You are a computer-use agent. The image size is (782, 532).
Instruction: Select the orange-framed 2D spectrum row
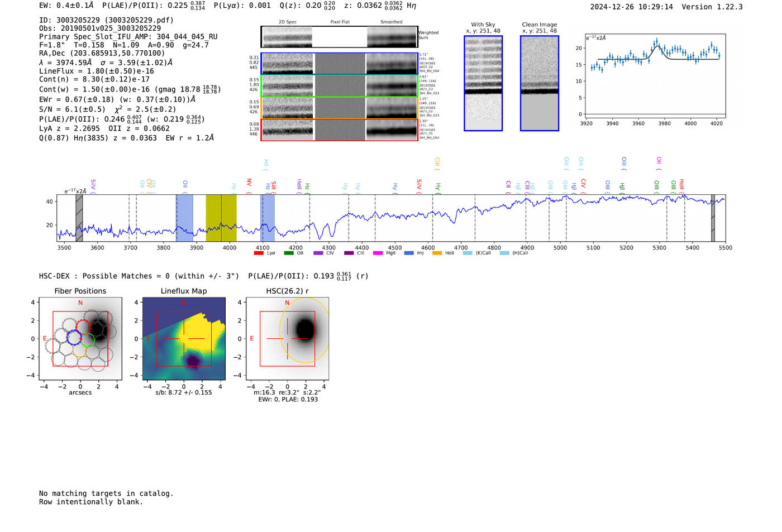click(340, 108)
